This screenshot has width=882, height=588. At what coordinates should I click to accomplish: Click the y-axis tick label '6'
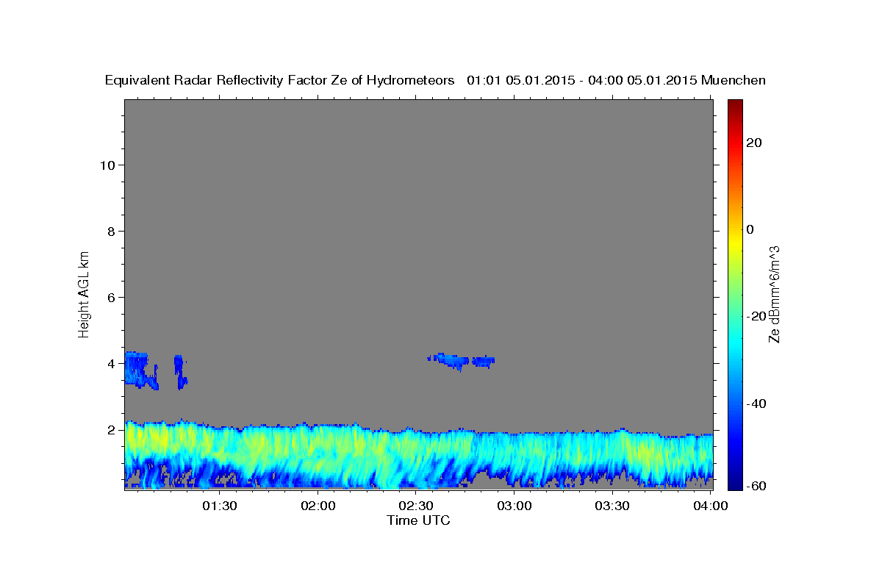point(110,297)
